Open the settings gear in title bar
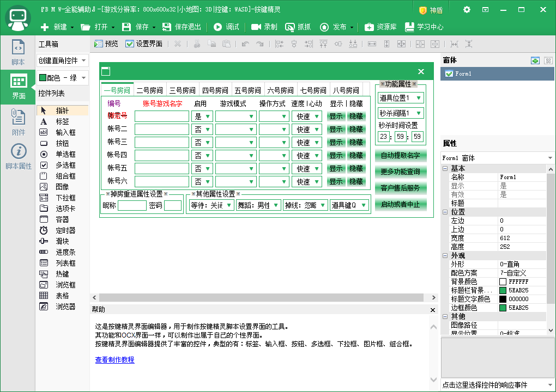This screenshot has width=556, height=392. click(x=467, y=10)
